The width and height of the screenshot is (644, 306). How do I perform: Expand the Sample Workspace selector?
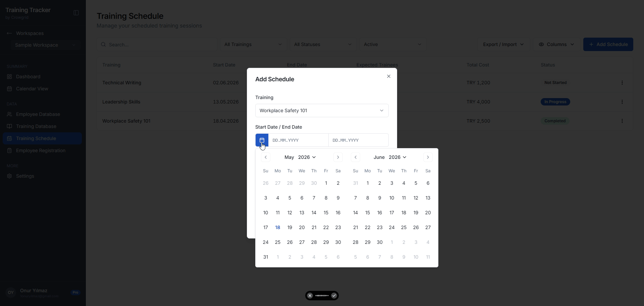(45, 45)
